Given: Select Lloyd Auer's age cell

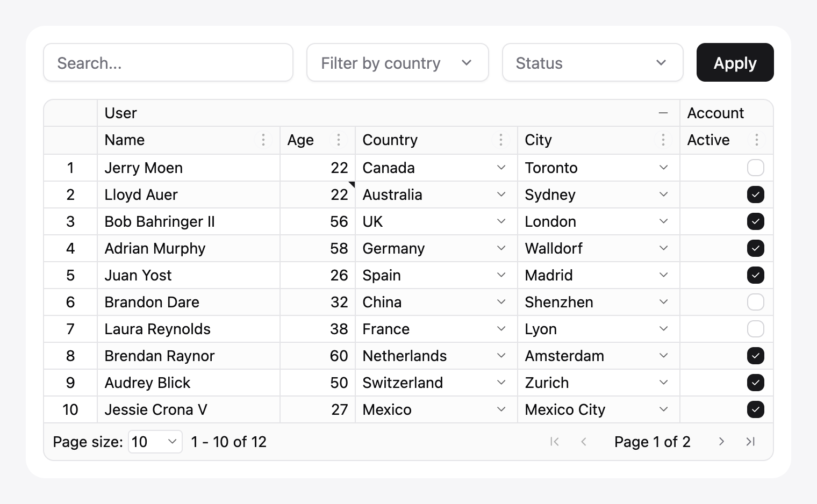Looking at the screenshot, I should [318, 195].
